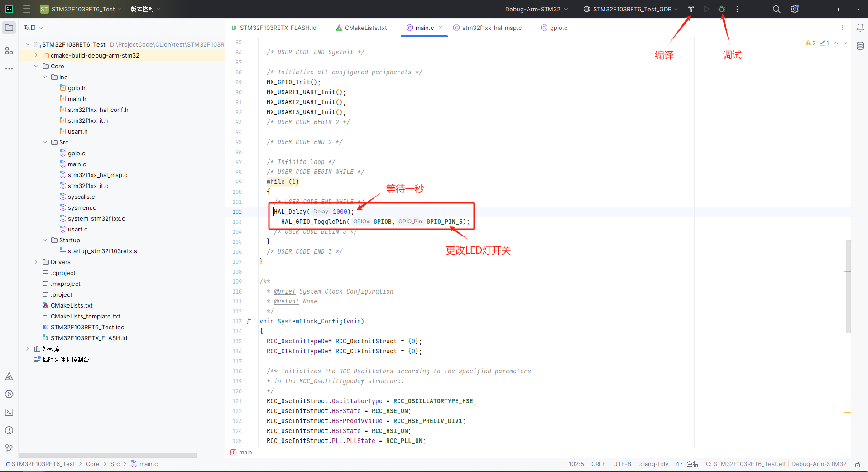Image resolution: width=868 pixels, height=472 pixels.
Task: Collapse the STM32F103RET6_Test root node
Action: 28,44
